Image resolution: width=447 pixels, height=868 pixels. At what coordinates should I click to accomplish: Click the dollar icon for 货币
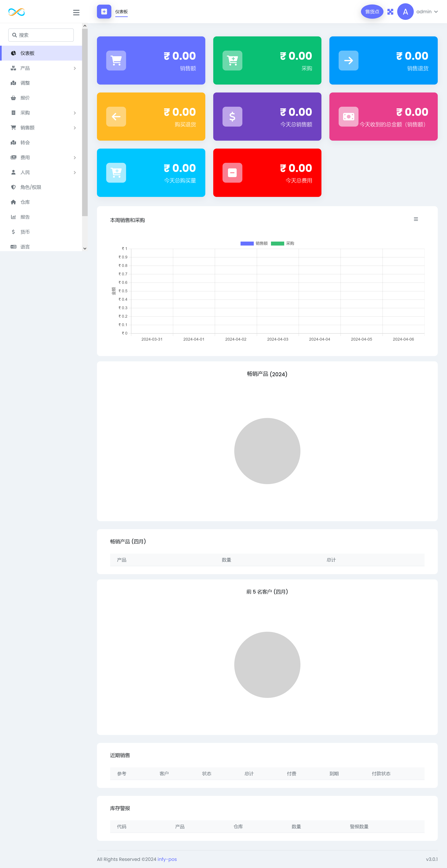click(13, 232)
